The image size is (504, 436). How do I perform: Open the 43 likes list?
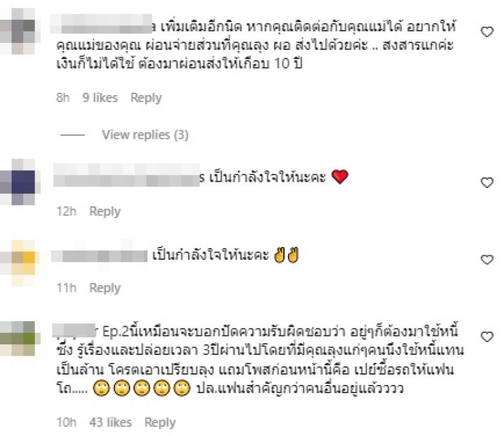click(x=111, y=422)
